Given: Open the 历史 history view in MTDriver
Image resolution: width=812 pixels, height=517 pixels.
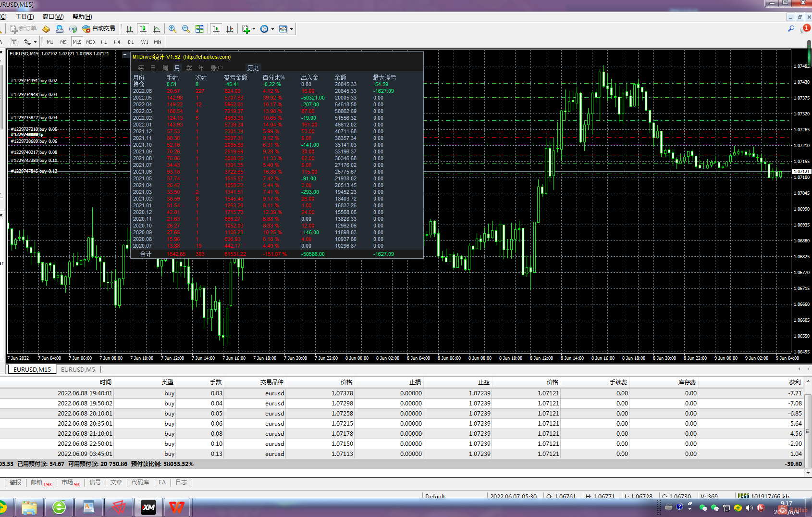Looking at the screenshot, I should pyautogui.click(x=253, y=68).
